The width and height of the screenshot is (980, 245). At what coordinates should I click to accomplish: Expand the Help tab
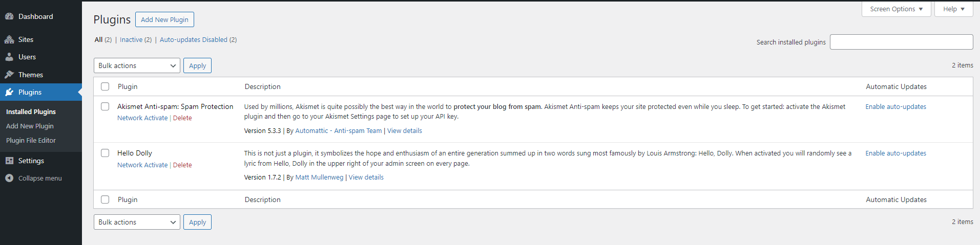click(x=954, y=9)
